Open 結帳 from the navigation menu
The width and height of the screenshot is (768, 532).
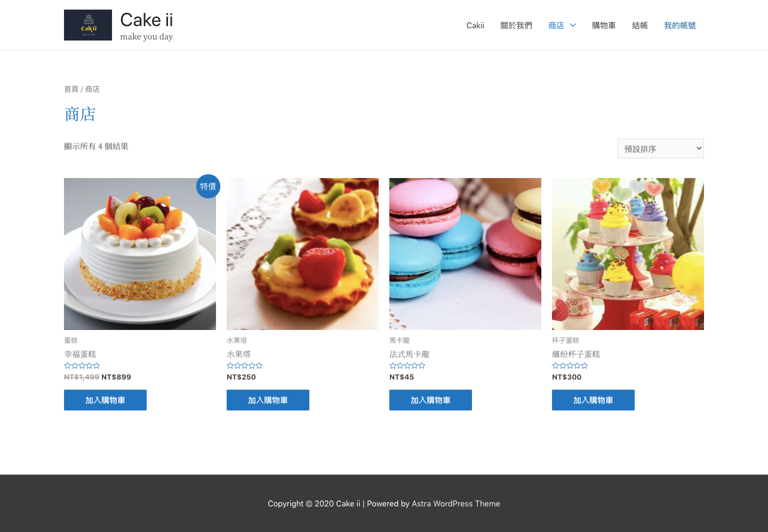640,25
